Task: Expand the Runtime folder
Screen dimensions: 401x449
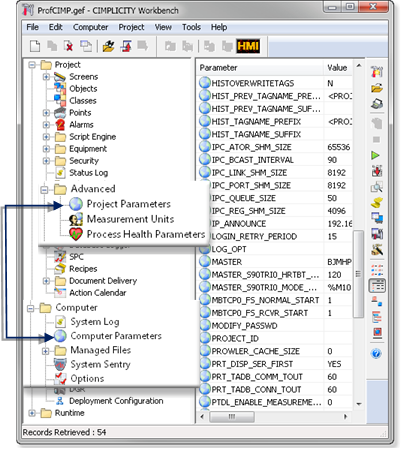Action: [x=32, y=413]
